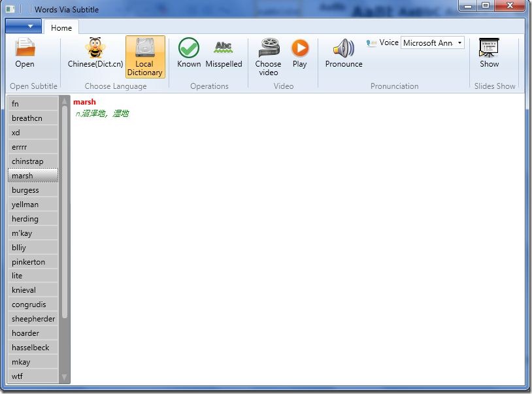
Task: Select the word 'sheepherder' in list
Action: coord(33,319)
